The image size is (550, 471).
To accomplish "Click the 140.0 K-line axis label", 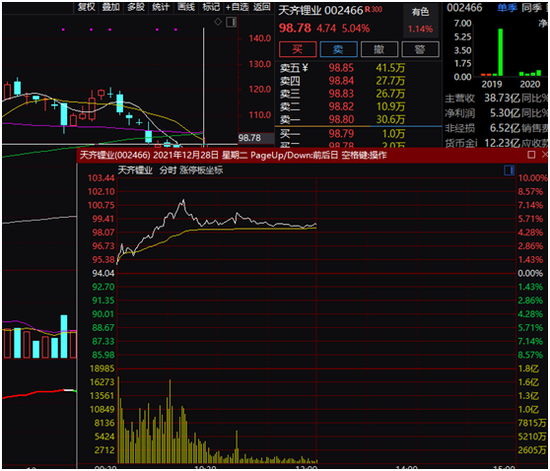I will coord(260,38).
